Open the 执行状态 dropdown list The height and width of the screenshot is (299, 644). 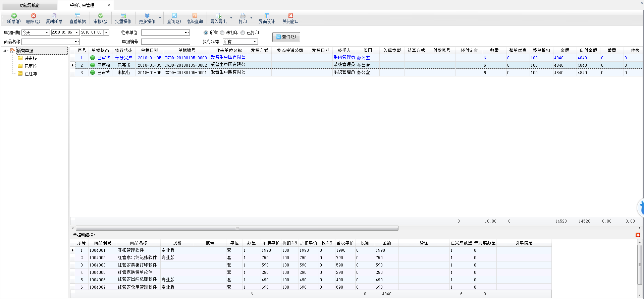pyautogui.click(x=255, y=42)
